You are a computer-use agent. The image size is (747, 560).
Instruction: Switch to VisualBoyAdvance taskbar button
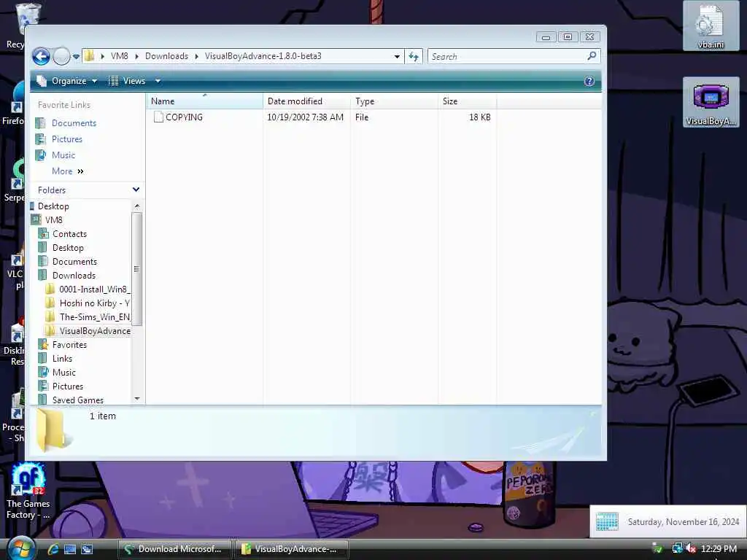292,549
